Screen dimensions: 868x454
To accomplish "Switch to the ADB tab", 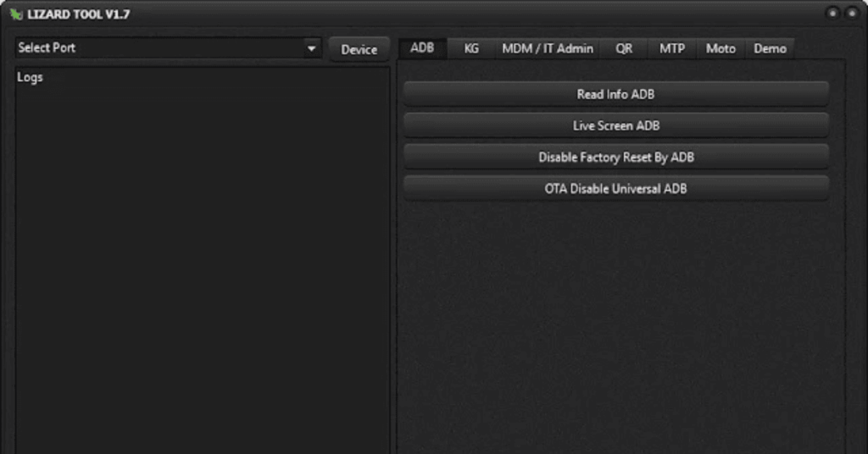I will pos(422,48).
